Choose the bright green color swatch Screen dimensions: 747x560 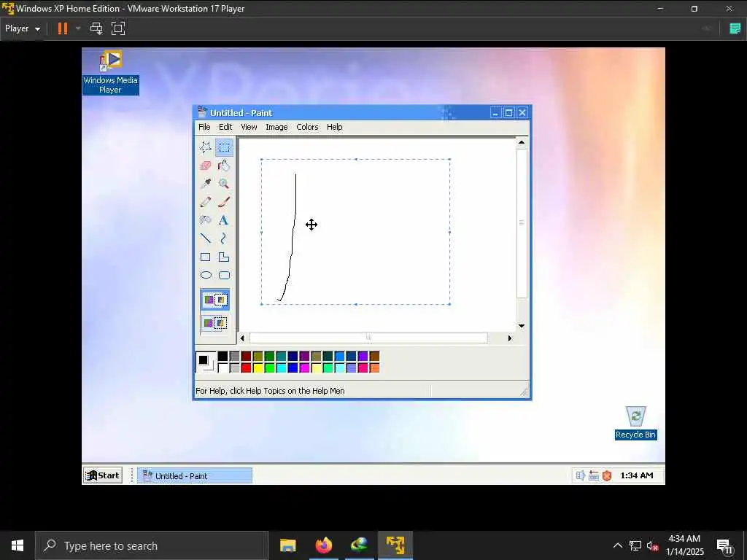pos(269,367)
